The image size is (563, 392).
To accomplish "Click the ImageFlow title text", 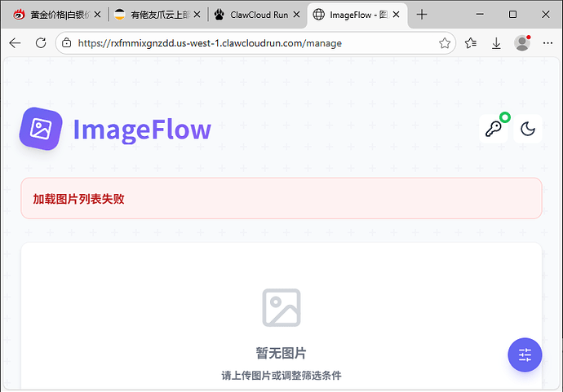I will (142, 130).
